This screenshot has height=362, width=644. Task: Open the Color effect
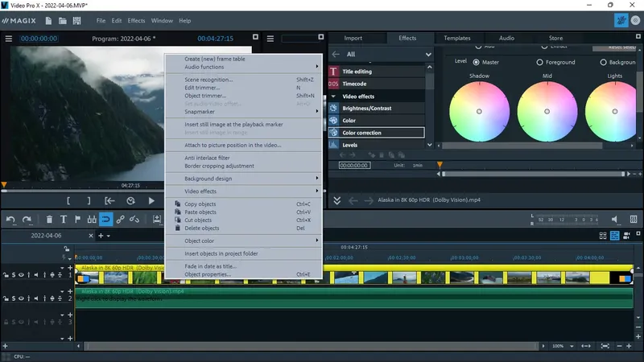[x=376, y=121]
